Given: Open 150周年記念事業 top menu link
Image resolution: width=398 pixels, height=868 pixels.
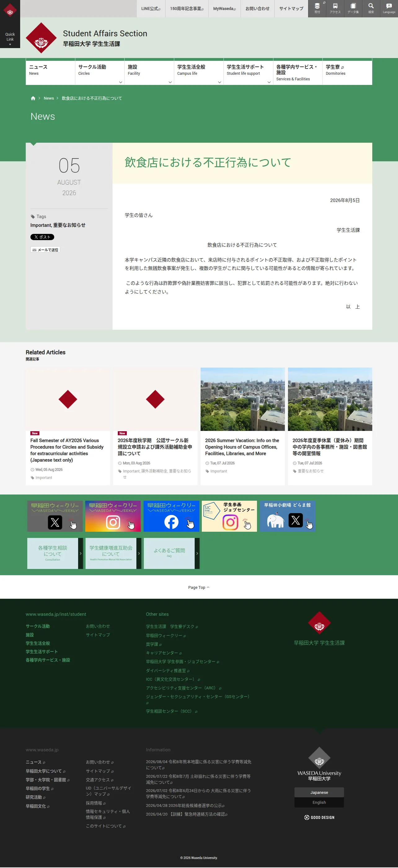Looking at the screenshot, I should pos(187,8).
